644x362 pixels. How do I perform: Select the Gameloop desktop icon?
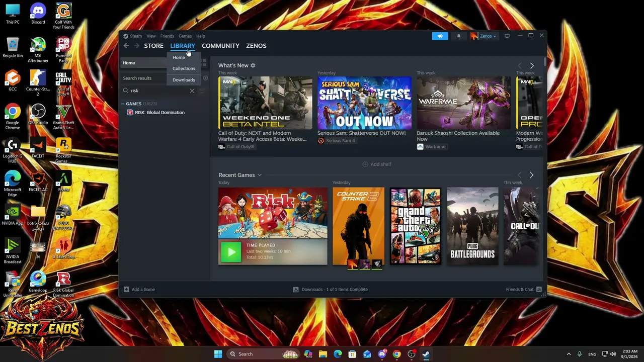38,283
